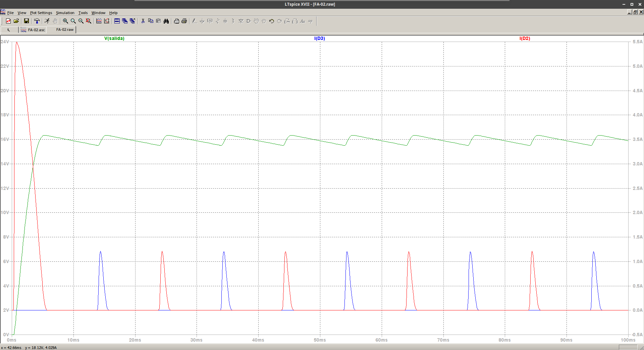Open the Control Panel hammer icon
This screenshot has height=350, width=644.
37,21
